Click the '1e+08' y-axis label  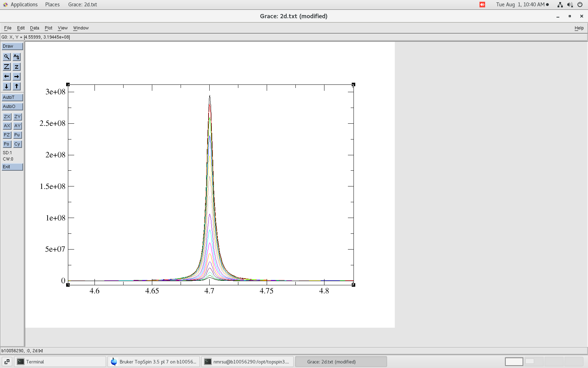tap(56, 218)
